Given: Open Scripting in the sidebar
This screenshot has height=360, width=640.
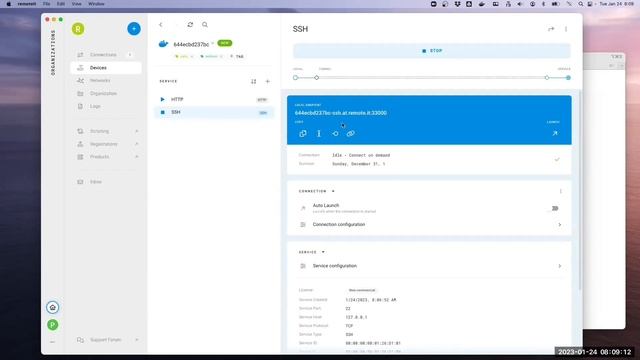Looking at the screenshot, I should [106, 131].
